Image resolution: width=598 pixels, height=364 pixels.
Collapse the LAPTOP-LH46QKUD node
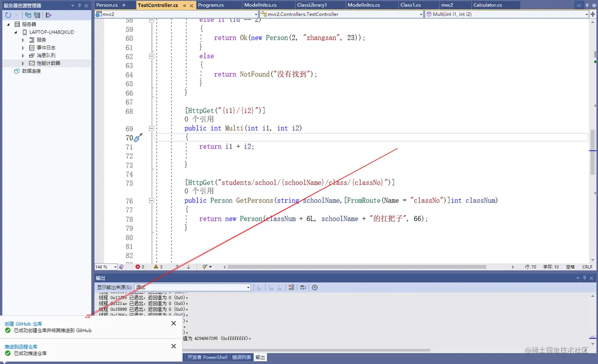tap(16, 32)
